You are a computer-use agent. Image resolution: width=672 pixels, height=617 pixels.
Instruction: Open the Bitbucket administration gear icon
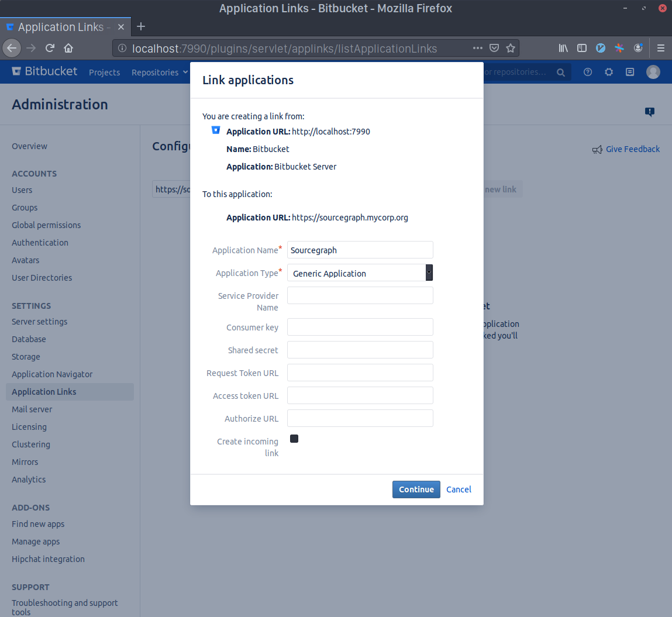(x=609, y=72)
